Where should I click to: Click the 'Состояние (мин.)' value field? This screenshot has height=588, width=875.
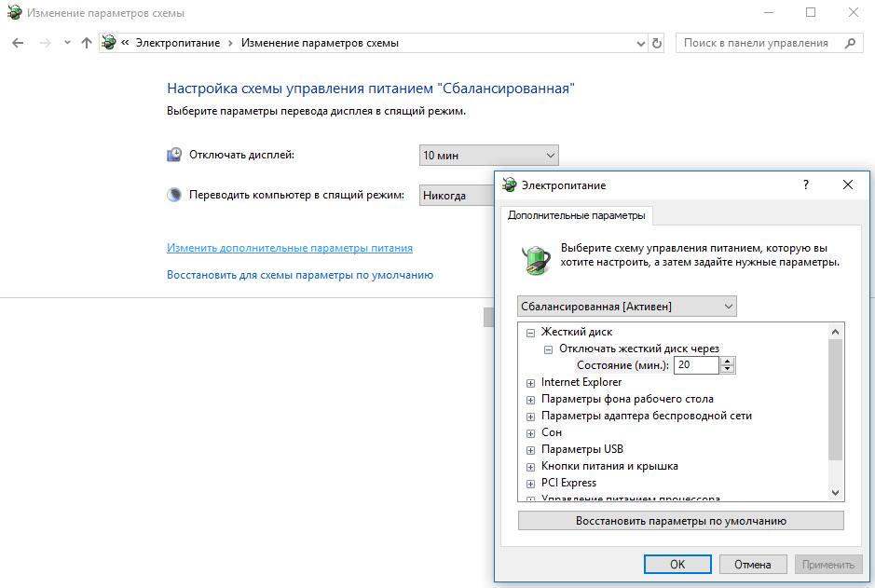[696, 365]
